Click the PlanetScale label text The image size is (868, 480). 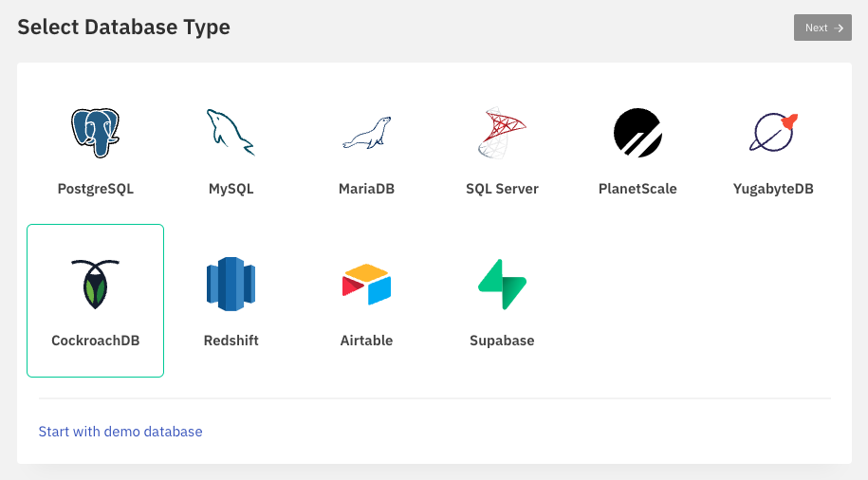[x=637, y=189]
